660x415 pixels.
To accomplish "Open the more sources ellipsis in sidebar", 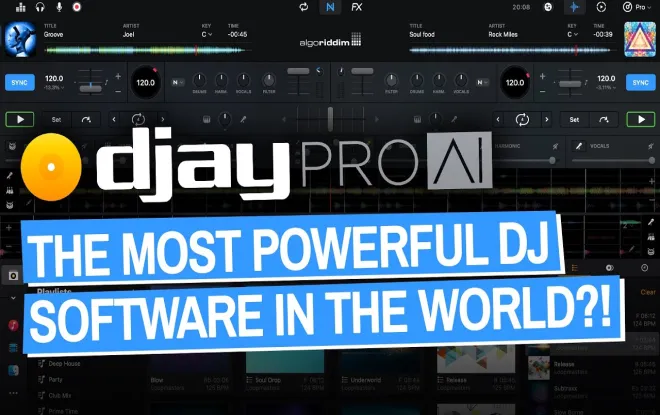I will (13, 393).
